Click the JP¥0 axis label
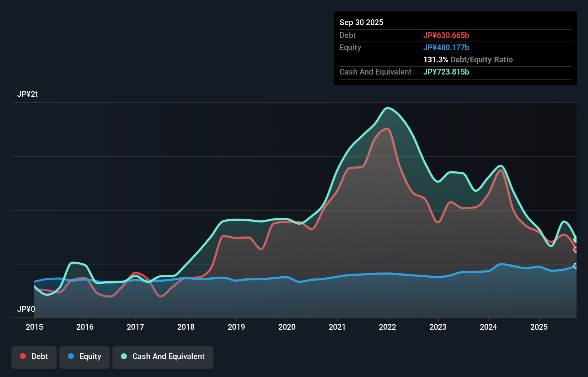Image resolution: width=588 pixels, height=377 pixels. [26, 309]
